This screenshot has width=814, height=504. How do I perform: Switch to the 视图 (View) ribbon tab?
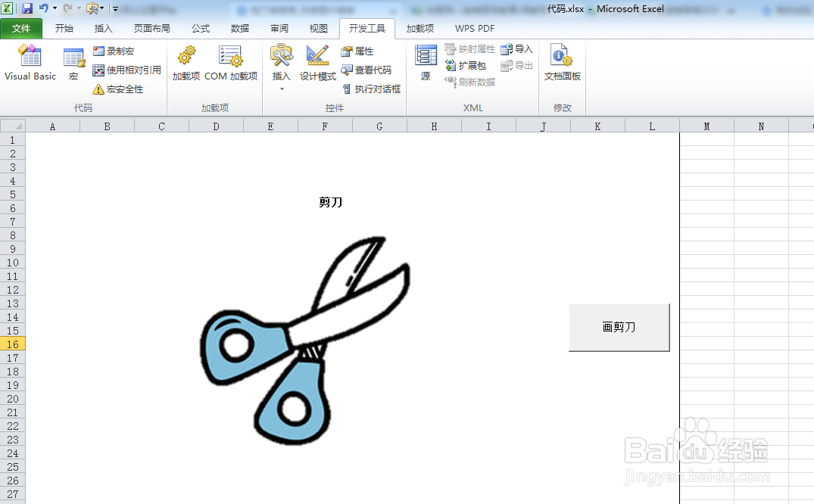tap(318, 29)
